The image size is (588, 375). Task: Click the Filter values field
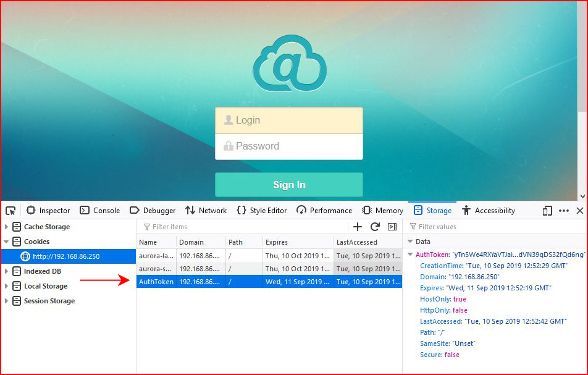(495, 227)
